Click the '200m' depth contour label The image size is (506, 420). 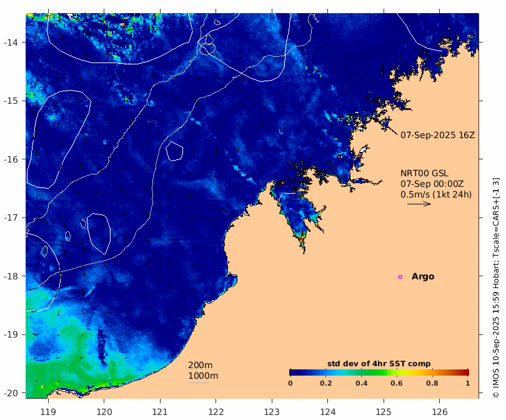[200, 365]
